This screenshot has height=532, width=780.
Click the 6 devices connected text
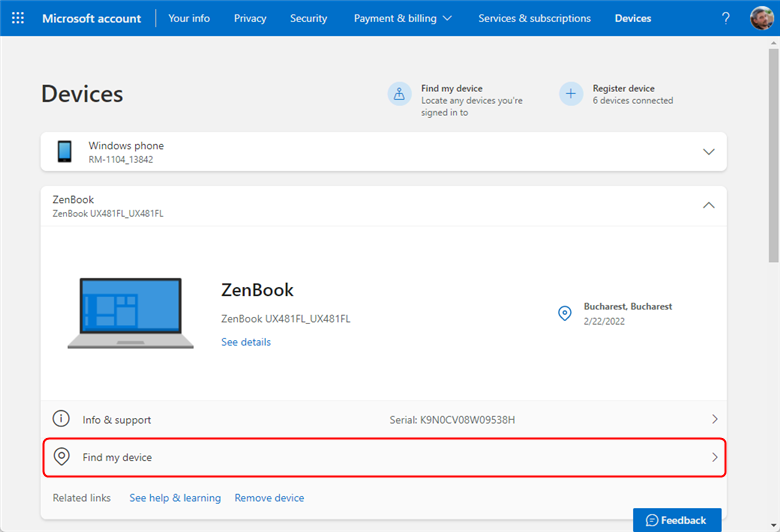(633, 101)
